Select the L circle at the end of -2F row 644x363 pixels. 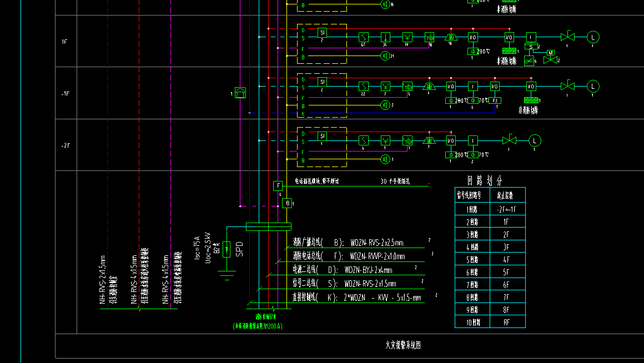(534, 140)
